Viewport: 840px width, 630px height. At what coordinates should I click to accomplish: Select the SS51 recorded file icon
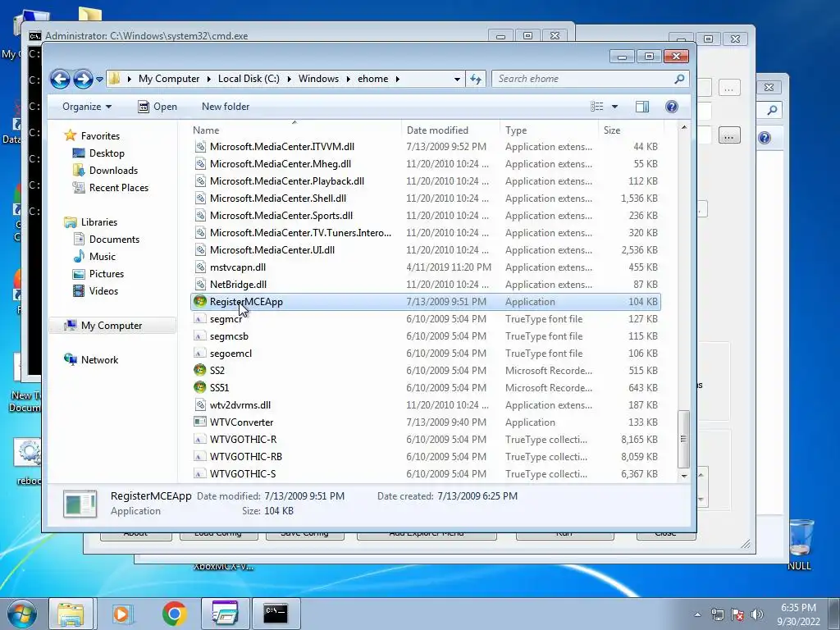click(200, 388)
